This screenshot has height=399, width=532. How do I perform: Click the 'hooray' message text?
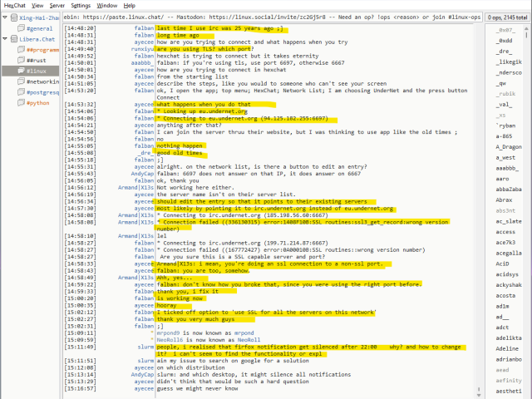coord(166,305)
